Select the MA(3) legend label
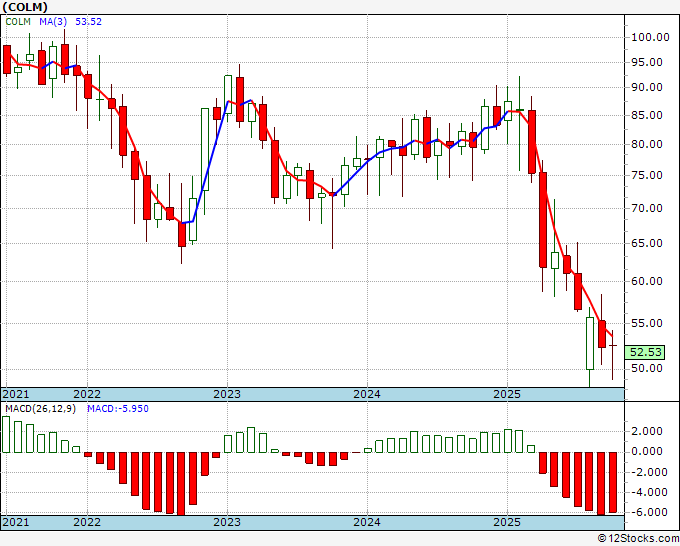 (x=52, y=22)
